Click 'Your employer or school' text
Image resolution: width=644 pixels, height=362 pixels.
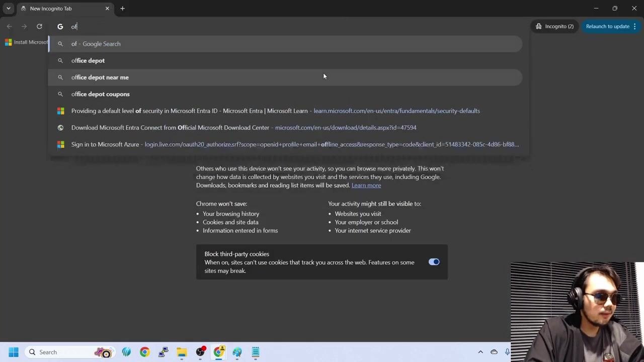[366, 222]
